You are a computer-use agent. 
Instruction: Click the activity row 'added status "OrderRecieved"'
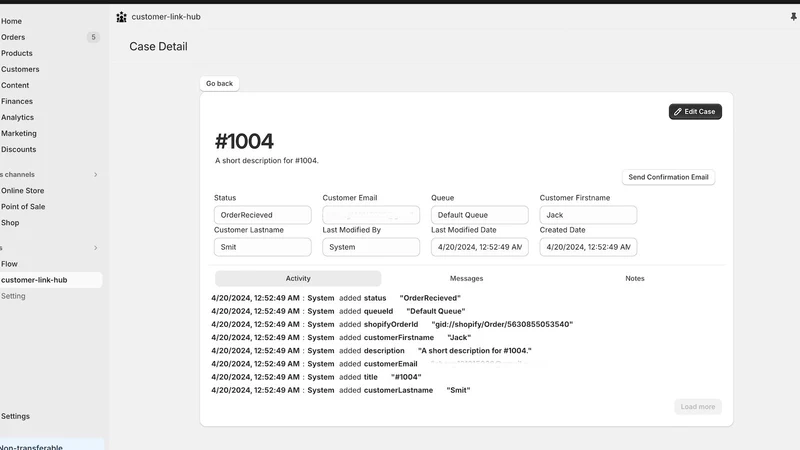(x=336, y=298)
